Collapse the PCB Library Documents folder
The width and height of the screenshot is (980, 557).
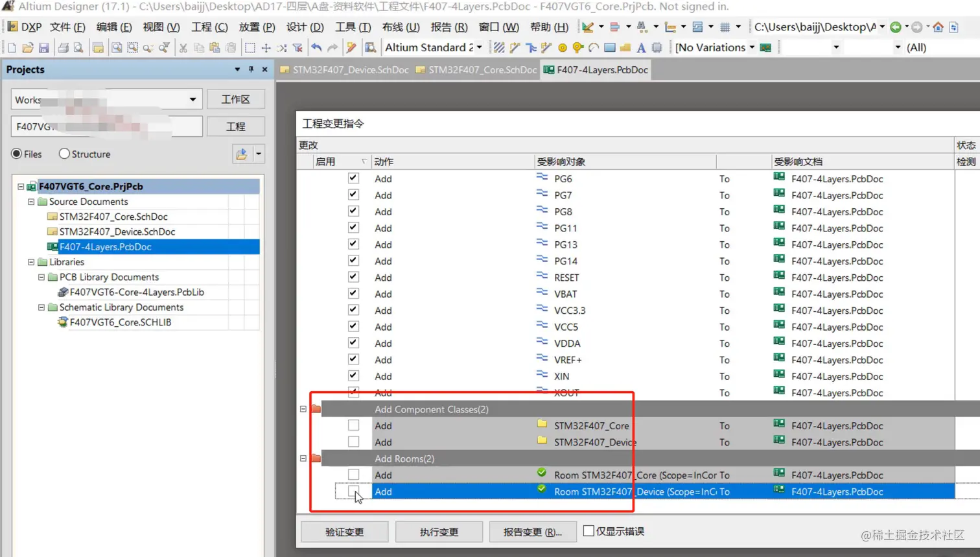(41, 277)
